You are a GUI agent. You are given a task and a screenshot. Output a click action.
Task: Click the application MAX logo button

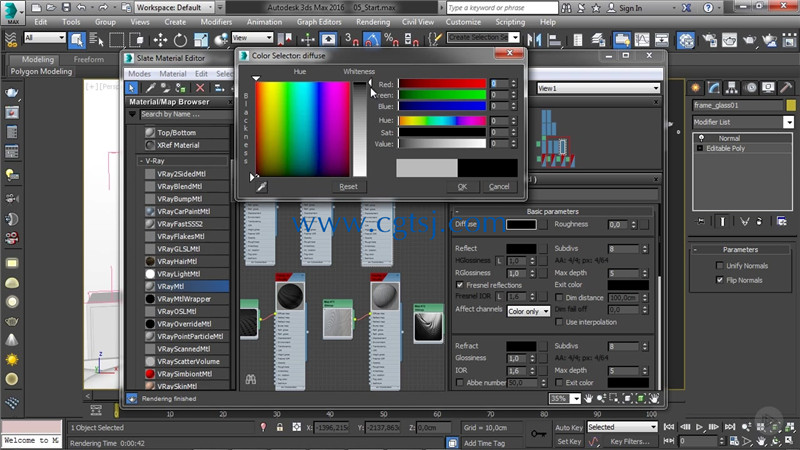(x=12, y=12)
